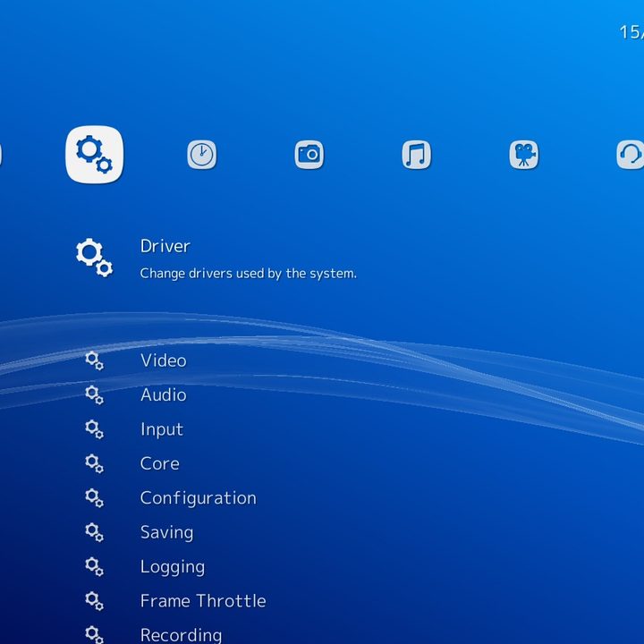The height and width of the screenshot is (644, 644).
Task: Click the gears icon beside Video
Action: pyautogui.click(x=95, y=361)
